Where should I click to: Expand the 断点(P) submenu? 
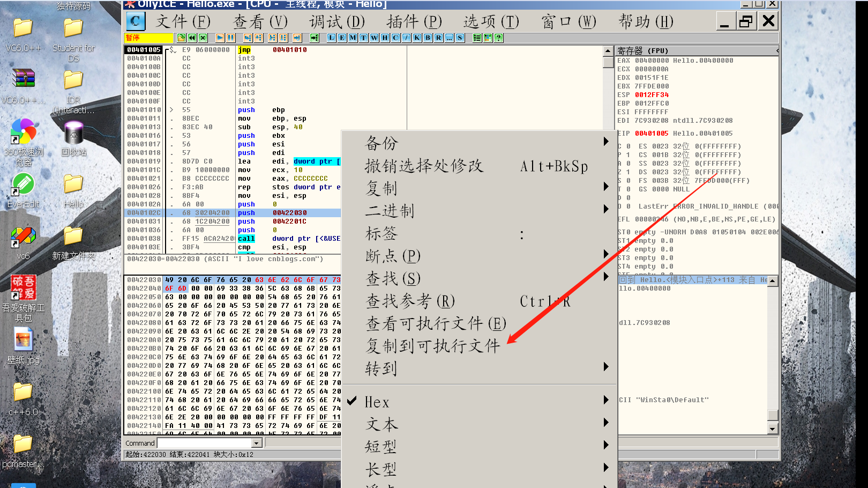coord(478,255)
